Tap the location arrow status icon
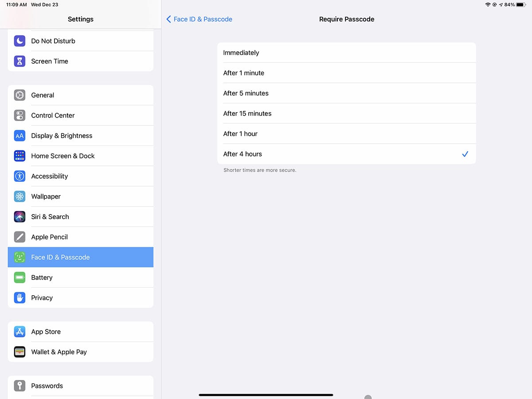The image size is (532, 399). pos(501,4)
